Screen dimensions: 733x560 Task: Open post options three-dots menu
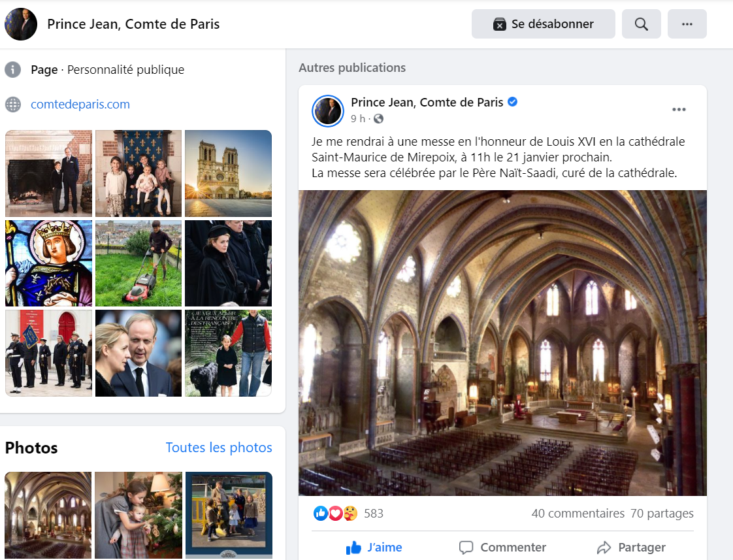(x=679, y=109)
